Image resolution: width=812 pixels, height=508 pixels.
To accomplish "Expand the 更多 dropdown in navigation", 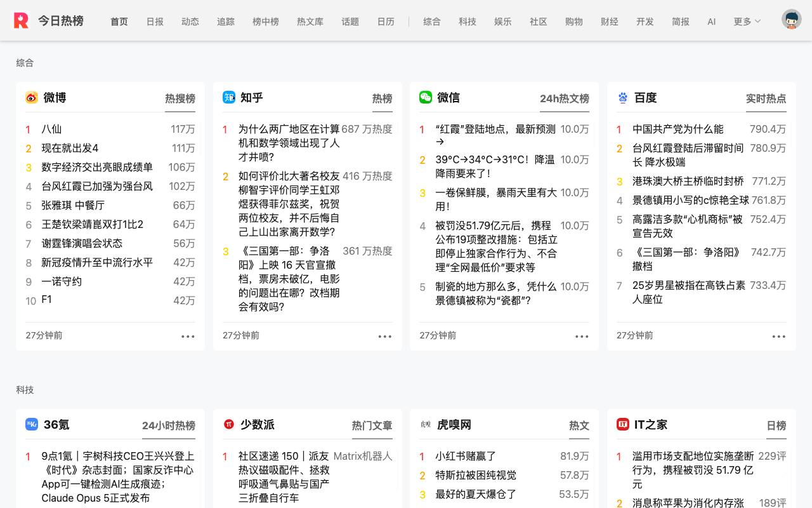I will (x=747, y=21).
